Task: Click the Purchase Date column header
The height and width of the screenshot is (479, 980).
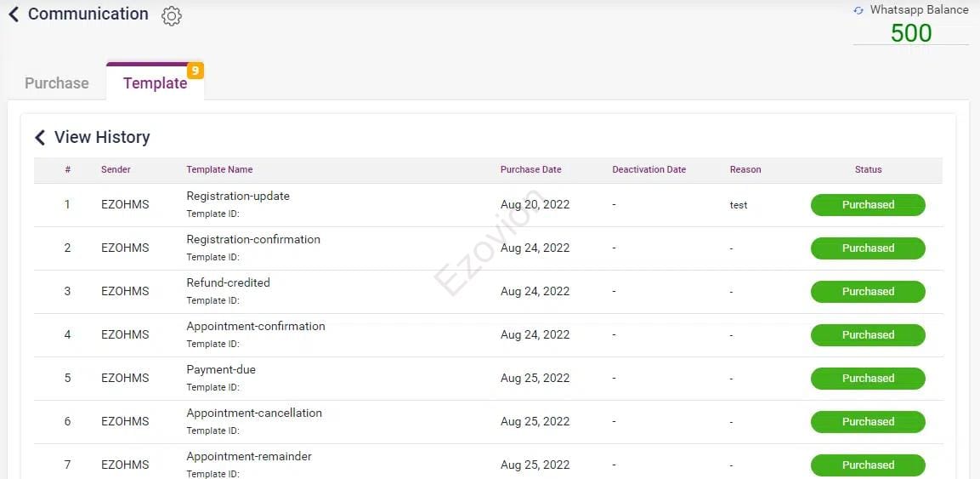Action: (x=530, y=169)
